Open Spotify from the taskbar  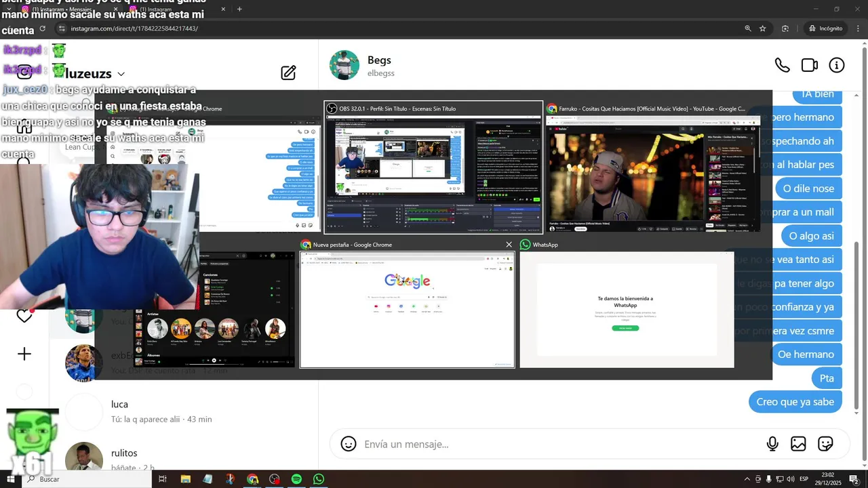click(296, 479)
